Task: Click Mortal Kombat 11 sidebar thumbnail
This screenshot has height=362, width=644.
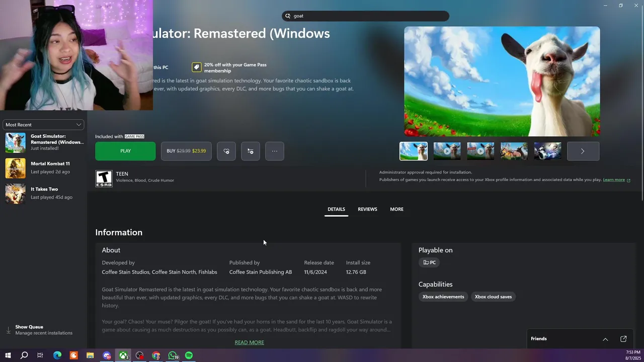Action: [x=15, y=168]
